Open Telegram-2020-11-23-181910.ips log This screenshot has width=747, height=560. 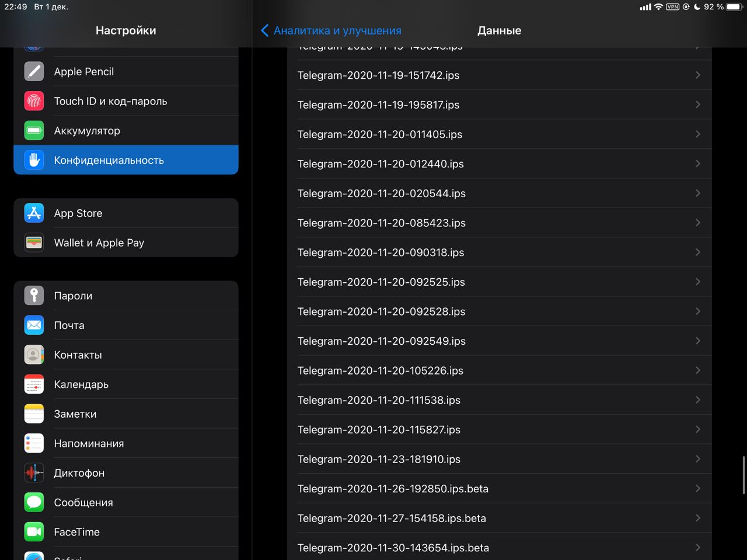tap(500, 459)
